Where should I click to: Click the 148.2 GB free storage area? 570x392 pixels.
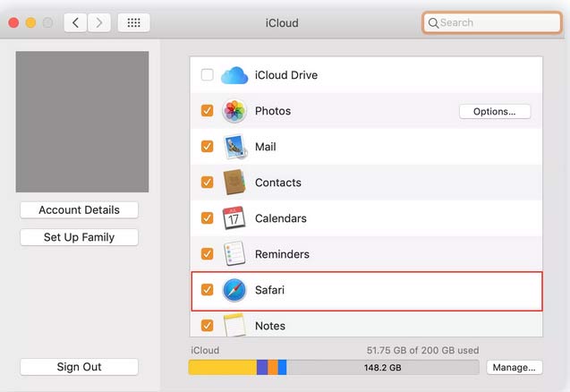click(x=383, y=367)
